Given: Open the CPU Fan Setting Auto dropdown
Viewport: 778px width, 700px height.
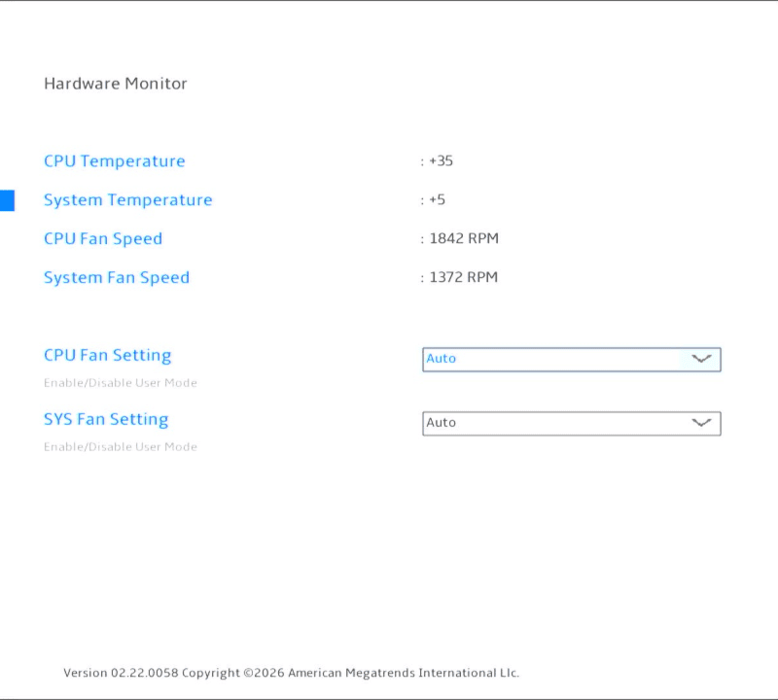Looking at the screenshot, I should (x=571, y=359).
